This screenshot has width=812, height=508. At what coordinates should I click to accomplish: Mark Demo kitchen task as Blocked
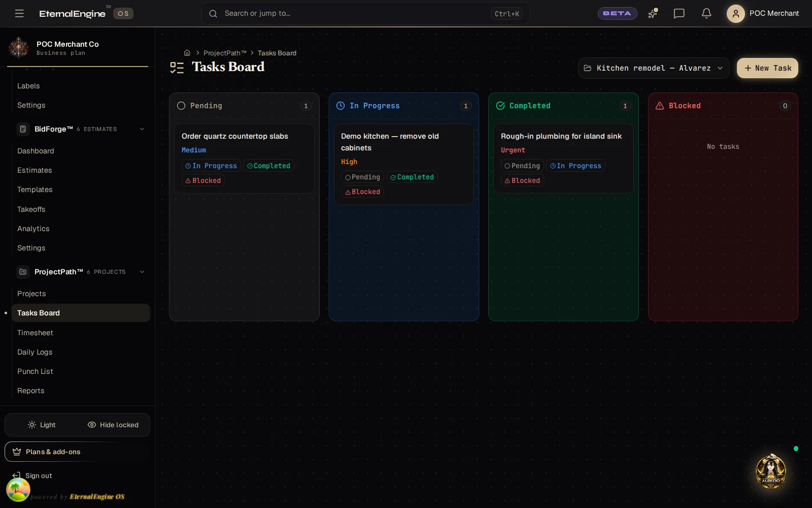(x=362, y=192)
